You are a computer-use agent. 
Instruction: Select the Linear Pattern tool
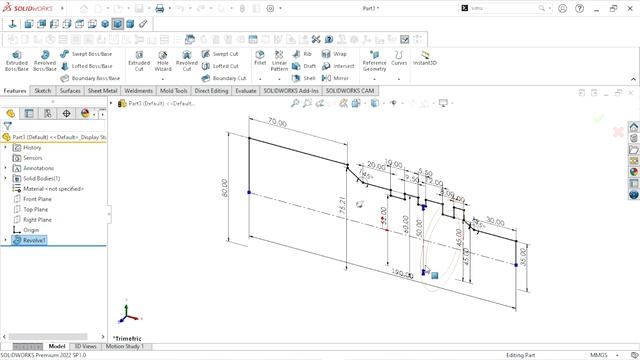279,61
